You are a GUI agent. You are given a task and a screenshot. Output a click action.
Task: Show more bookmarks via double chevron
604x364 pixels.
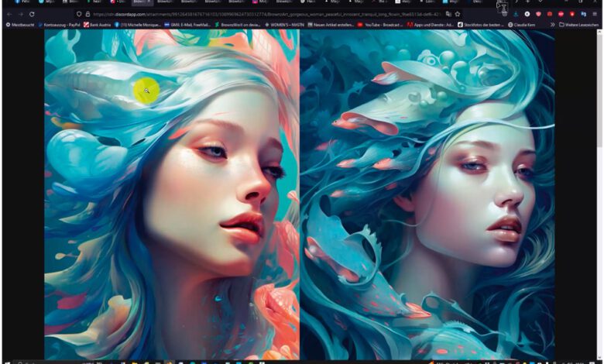[552, 25]
